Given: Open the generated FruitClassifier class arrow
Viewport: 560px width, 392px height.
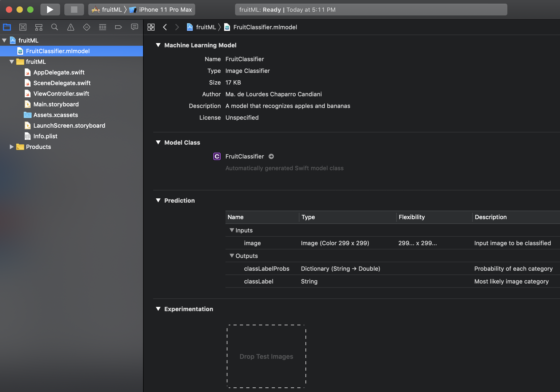Looking at the screenshot, I should 271,156.
